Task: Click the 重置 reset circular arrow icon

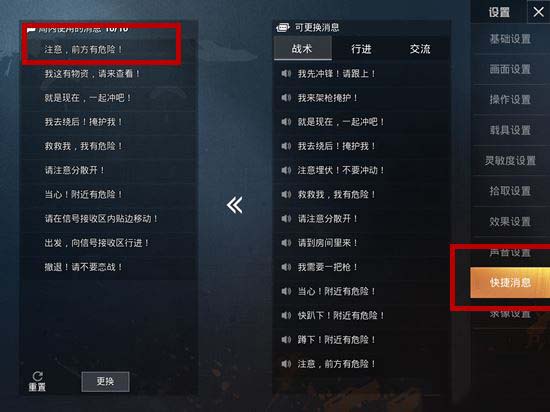Action: click(38, 377)
